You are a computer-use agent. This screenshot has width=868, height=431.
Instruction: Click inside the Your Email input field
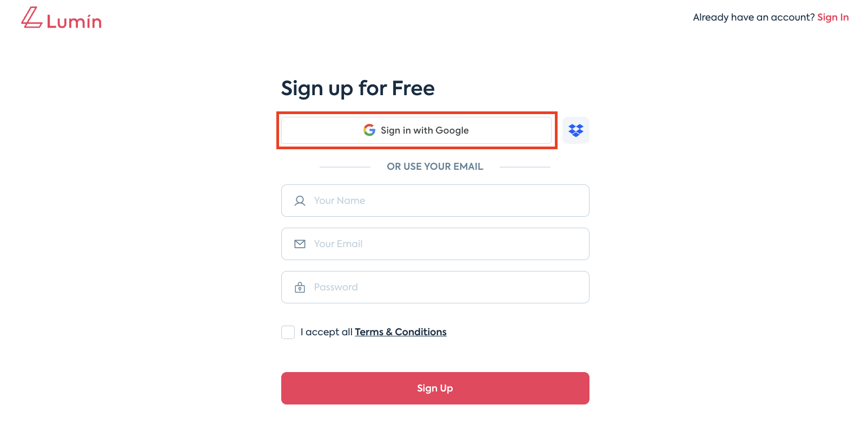[x=435, y=244]
